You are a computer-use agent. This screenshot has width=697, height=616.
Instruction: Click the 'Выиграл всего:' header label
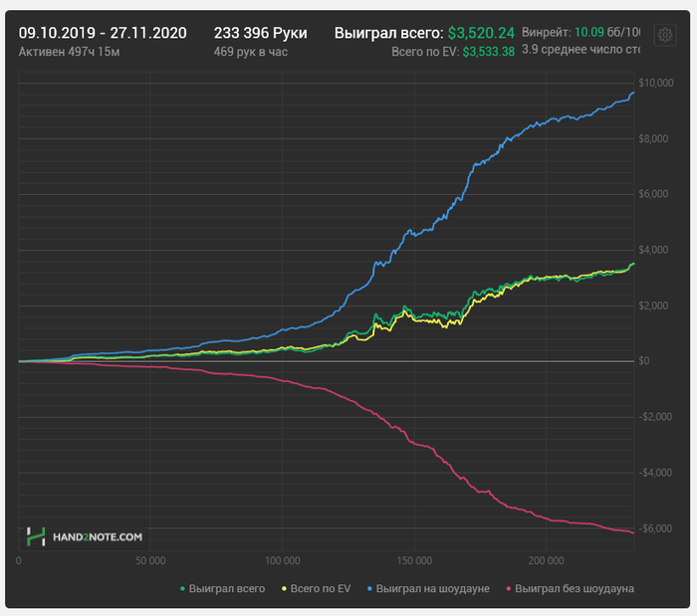pyautogui.click(x=389, y=33)
